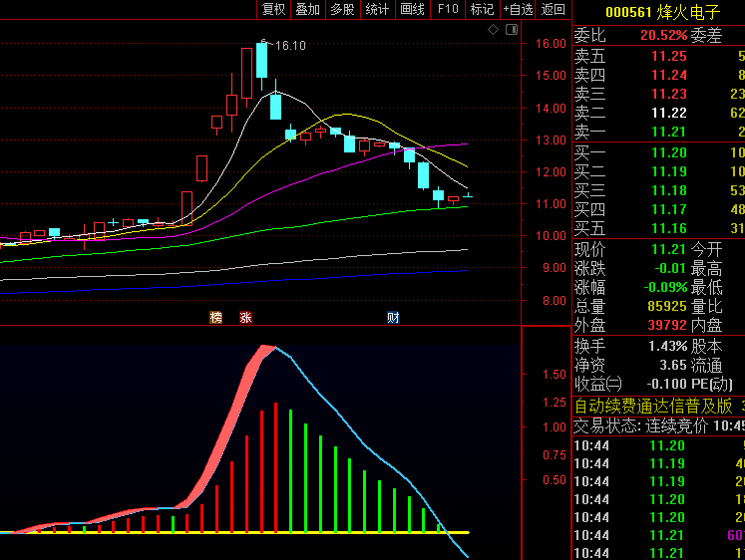Open the 画线 drawing tool

[412, 9]
